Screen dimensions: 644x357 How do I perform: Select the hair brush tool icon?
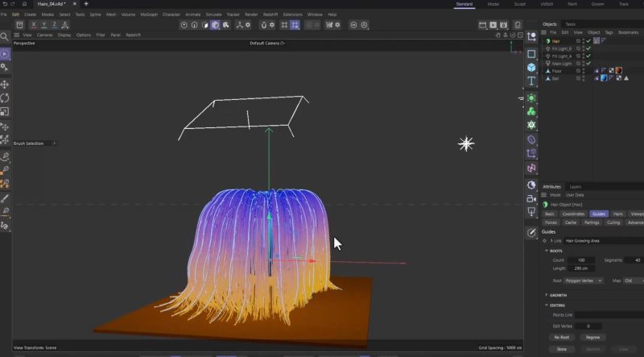[5, 199]
